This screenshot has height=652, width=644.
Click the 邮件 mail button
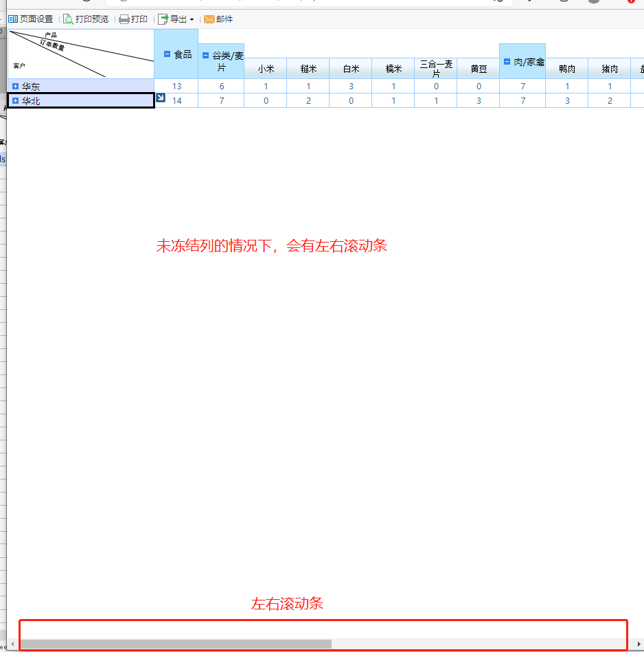tap(218, 19)
